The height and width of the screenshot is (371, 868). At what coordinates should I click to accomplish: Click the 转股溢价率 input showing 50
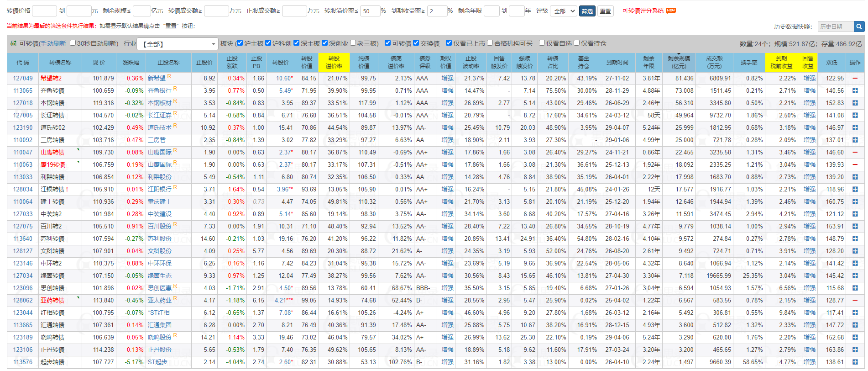[370, 11]
